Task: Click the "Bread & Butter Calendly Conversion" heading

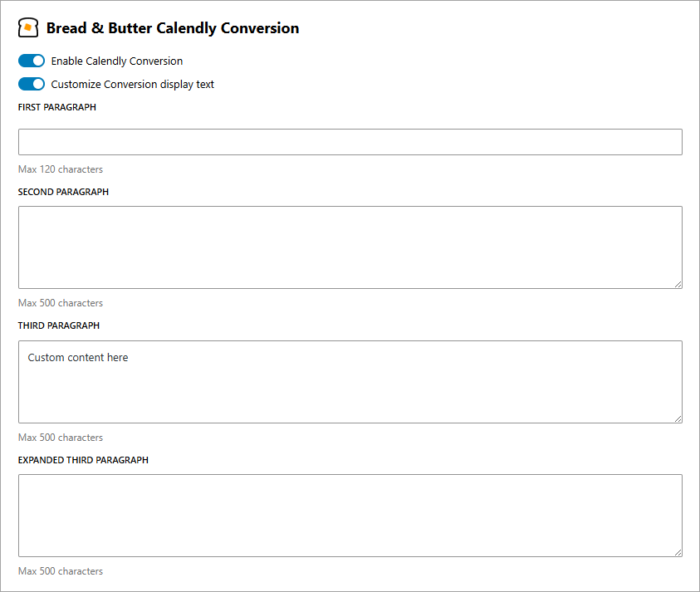Action: click(x=172, y=28)
